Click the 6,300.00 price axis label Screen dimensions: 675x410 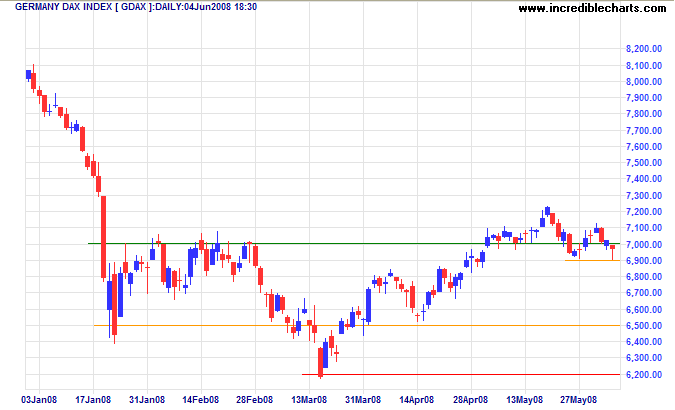pos(644,358)
